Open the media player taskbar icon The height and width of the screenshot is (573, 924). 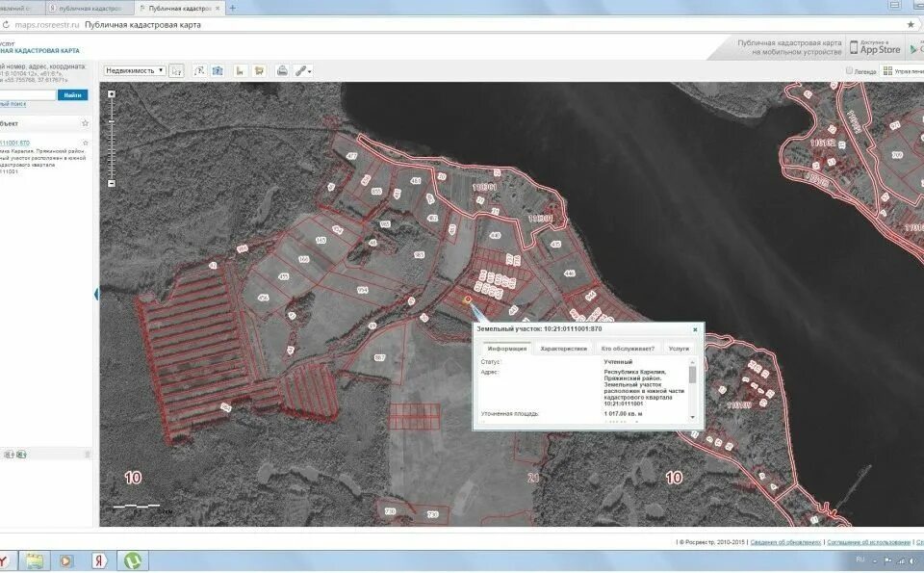[x=66, y=560]
